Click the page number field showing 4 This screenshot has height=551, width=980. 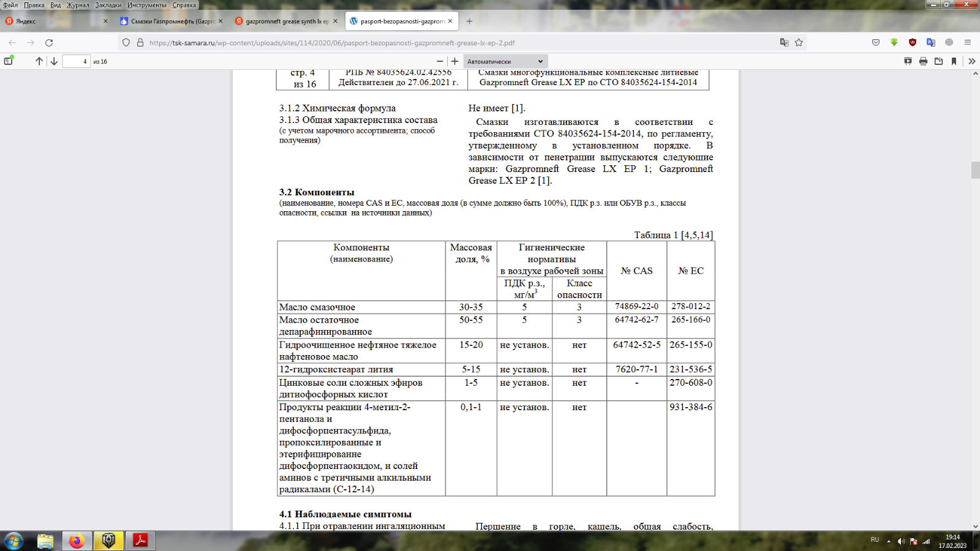(x=77, y=61)
